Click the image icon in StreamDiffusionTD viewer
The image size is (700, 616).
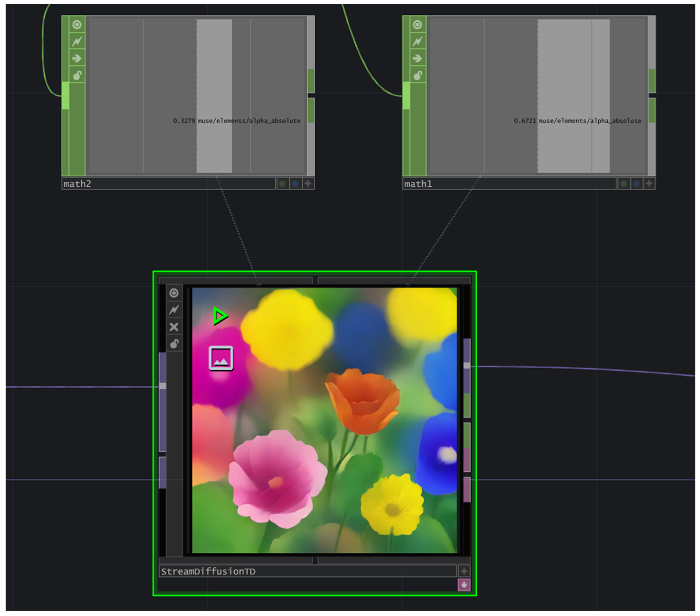(x=221, y=359)
